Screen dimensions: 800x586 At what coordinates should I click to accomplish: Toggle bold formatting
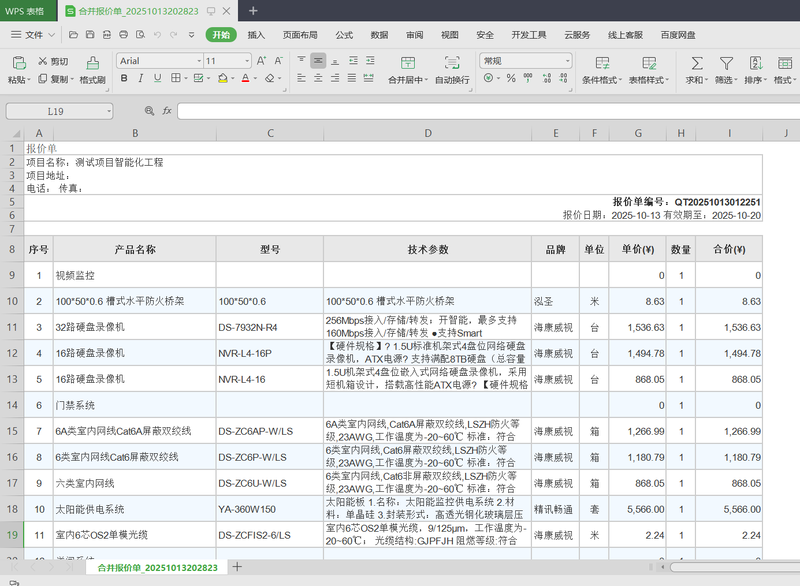click(123, 79)
